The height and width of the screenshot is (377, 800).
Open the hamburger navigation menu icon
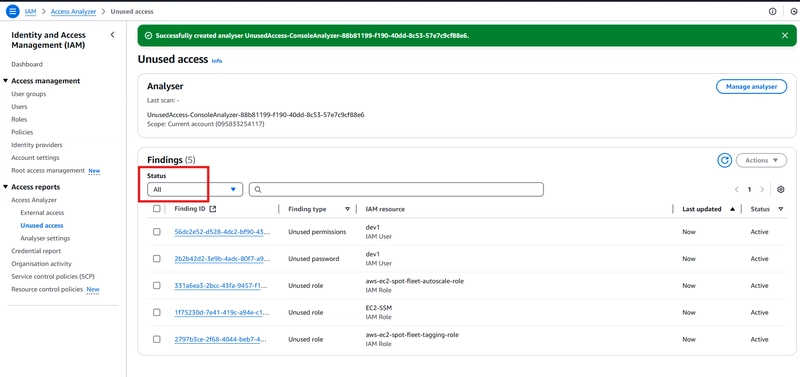(x=13, y=11)
